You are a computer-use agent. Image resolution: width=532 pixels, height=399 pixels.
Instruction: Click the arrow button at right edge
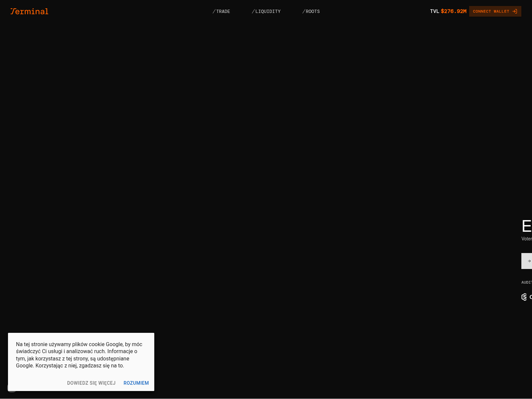click(527, 261)
